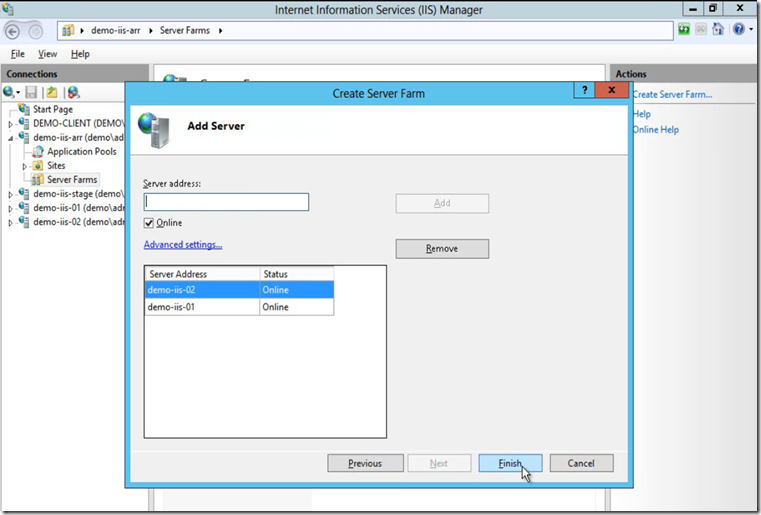
Task: Click the Up folder icon in Connections toolbar
Action: coord(52,92)
